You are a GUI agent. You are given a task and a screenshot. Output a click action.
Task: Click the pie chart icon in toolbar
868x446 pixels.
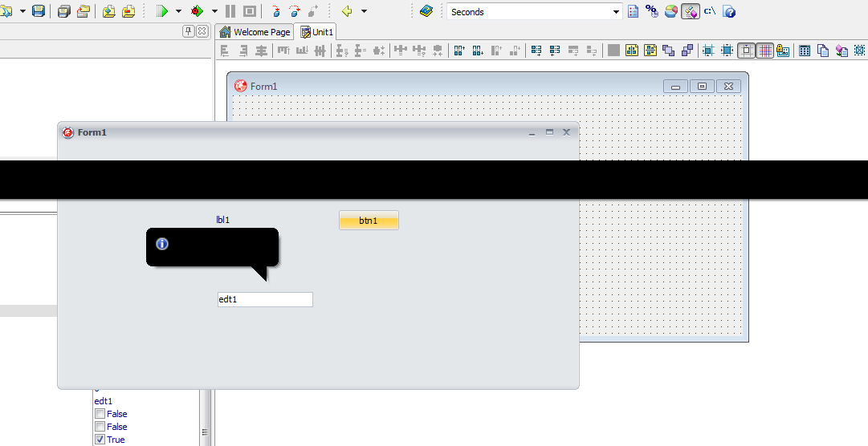click(x=671, y=11)
